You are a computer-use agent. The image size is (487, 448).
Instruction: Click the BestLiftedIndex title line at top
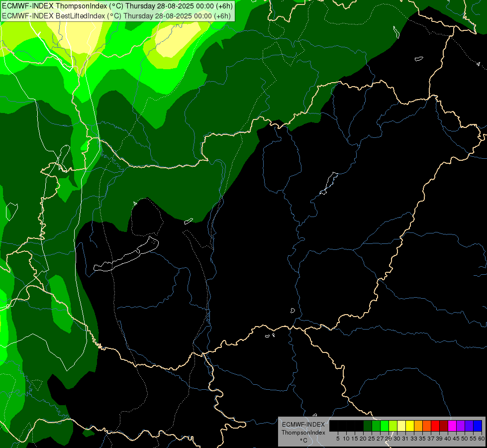(116, 16)
